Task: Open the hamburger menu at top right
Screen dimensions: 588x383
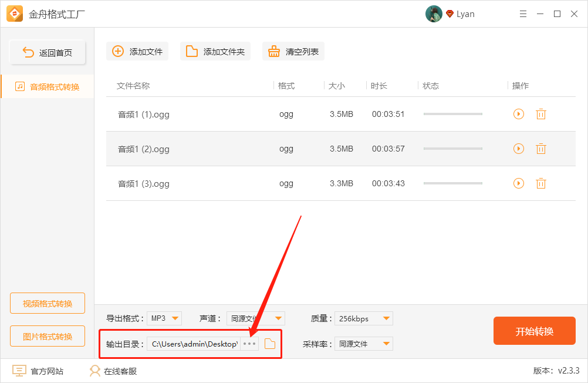Action: [x=523, y=14]
